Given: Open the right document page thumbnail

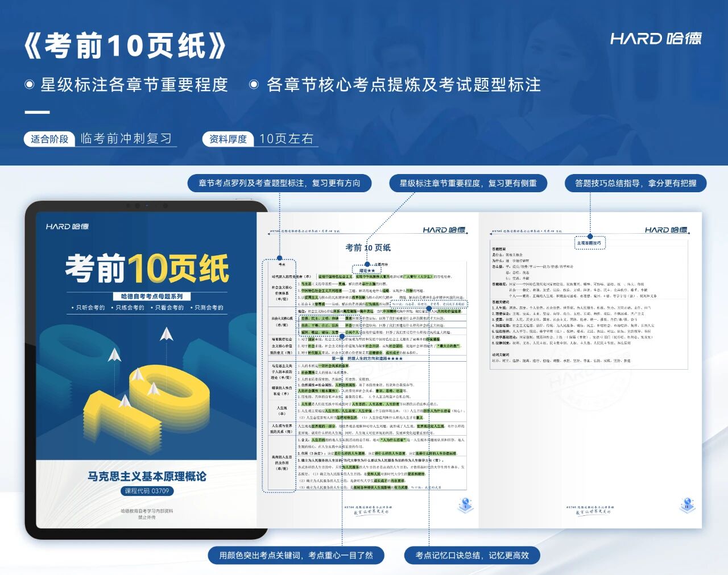Looking at the screenshot, I should 591,370.
